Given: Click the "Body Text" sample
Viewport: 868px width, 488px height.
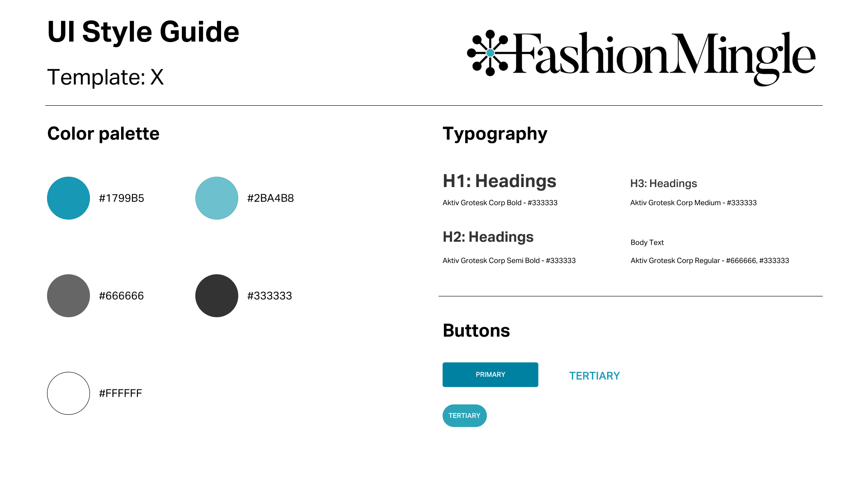Looking at the screenshot, I should 647,243.
